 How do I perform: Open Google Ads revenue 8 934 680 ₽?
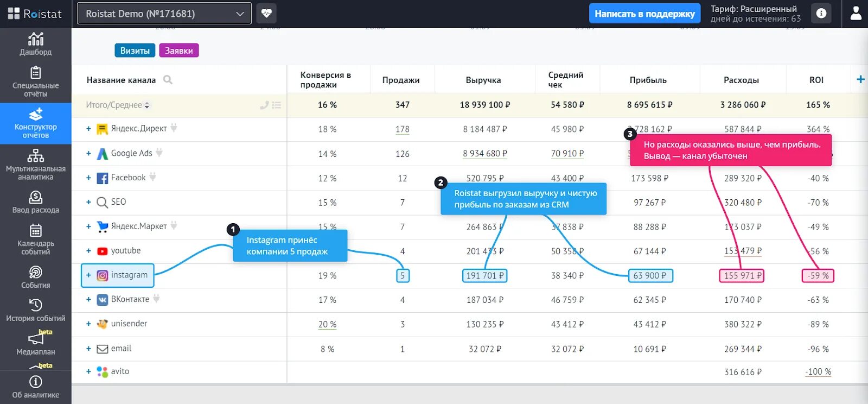point(485,154)
